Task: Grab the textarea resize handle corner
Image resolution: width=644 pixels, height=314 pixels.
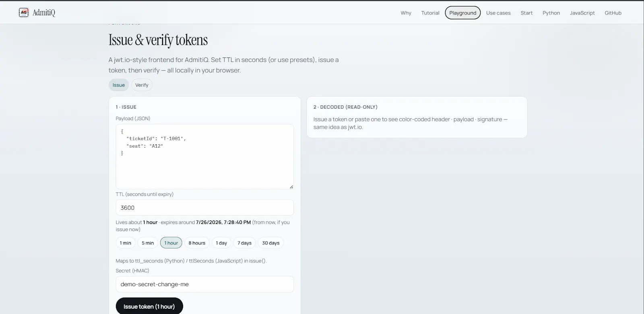Action: (291, 187)
